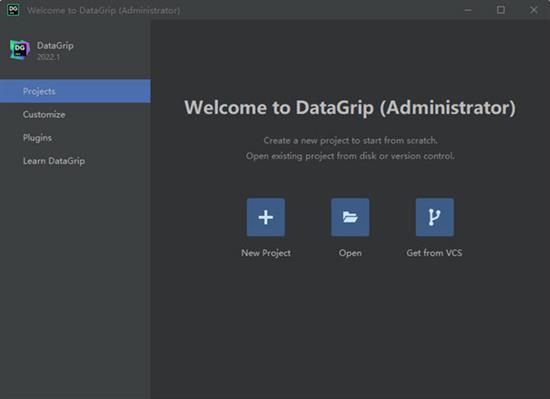Click the Open label under folder

[350, 253]
